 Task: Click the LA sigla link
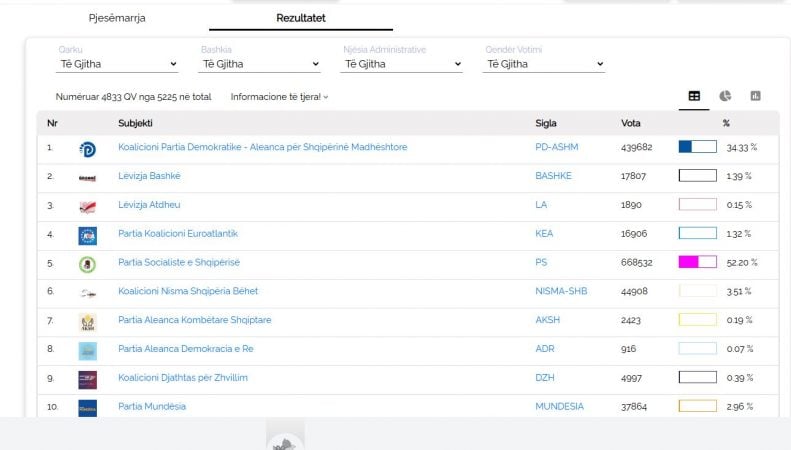541,204
